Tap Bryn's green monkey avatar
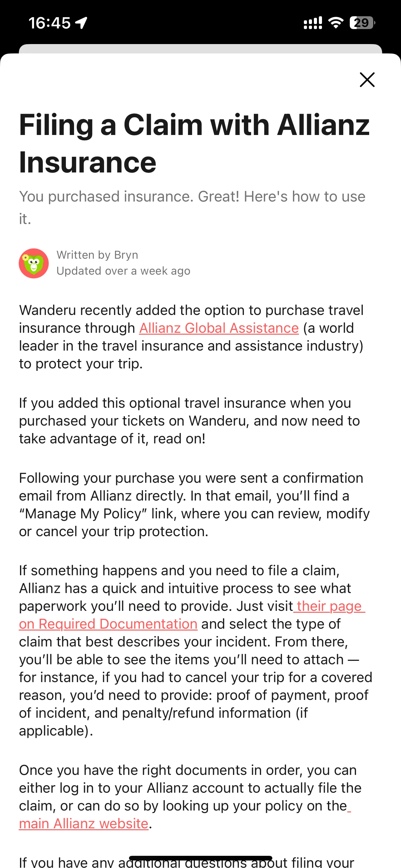401x868 pixels. pyautogui.click(x=34, y=263)
